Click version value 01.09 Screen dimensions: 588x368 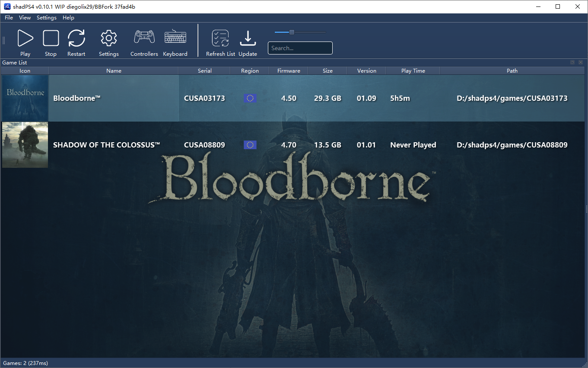366,98
